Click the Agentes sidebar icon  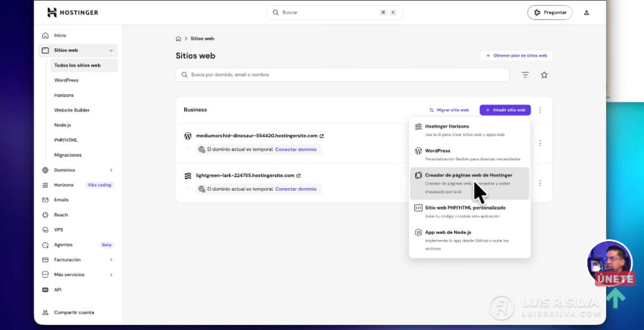pos(45,245)
